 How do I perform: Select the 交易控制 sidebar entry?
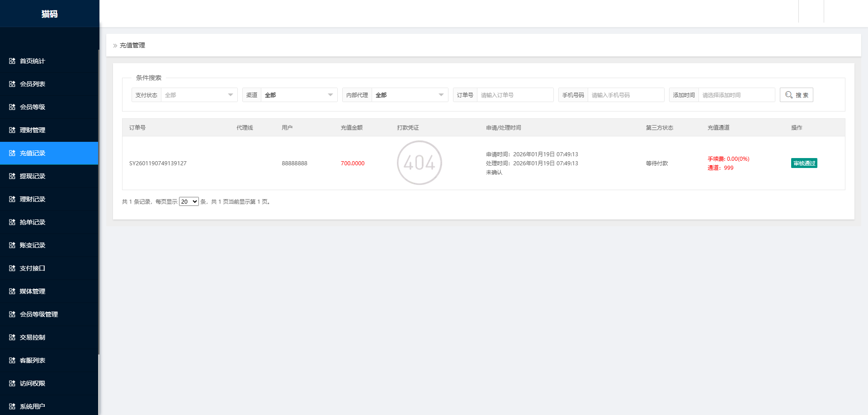click(x=32, y=337)
